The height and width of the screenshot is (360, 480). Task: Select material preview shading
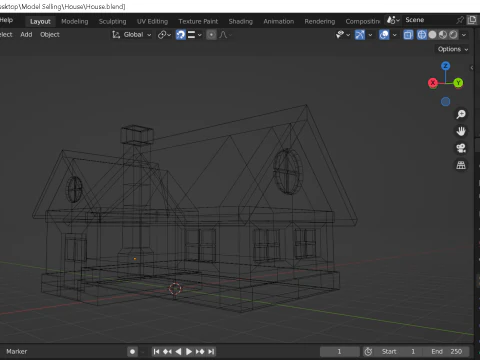tap(443, 35)
